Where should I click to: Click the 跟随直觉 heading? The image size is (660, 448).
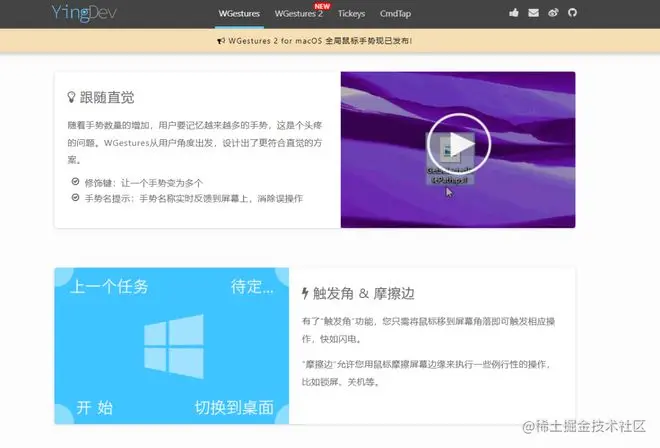tap(107, 97)
